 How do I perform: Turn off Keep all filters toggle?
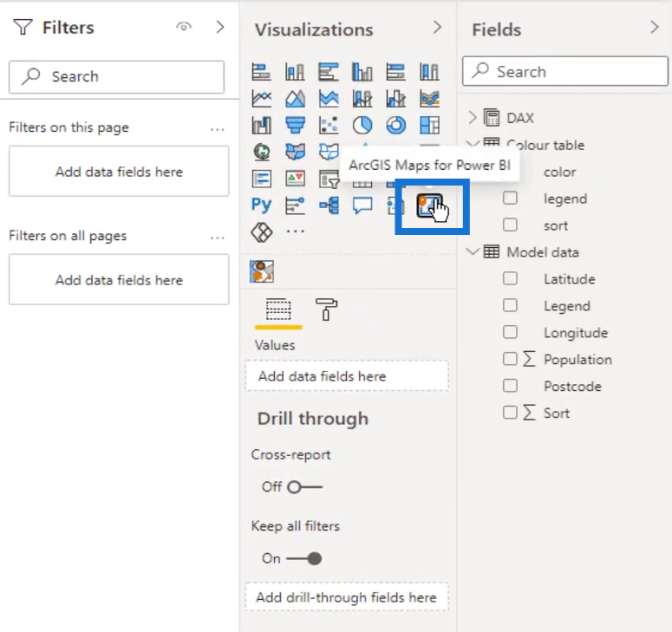click(x=303, y=558)
